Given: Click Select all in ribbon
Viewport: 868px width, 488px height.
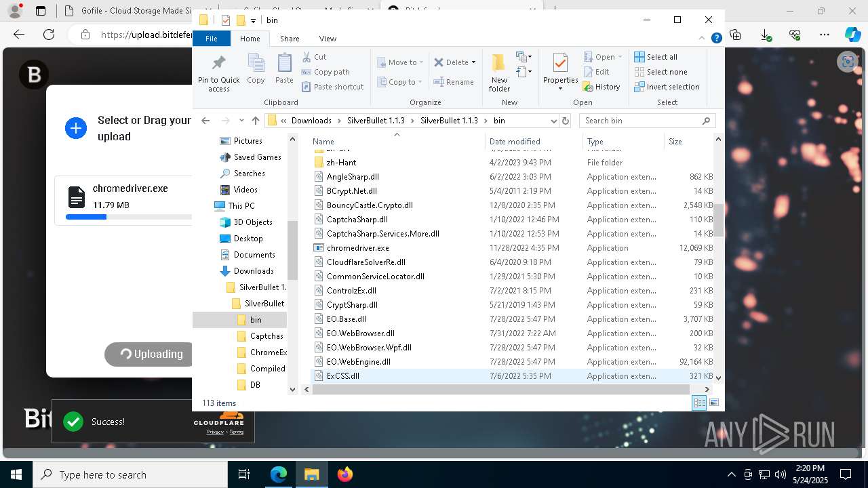Looking at the screenshot, I should pos(656,57).
